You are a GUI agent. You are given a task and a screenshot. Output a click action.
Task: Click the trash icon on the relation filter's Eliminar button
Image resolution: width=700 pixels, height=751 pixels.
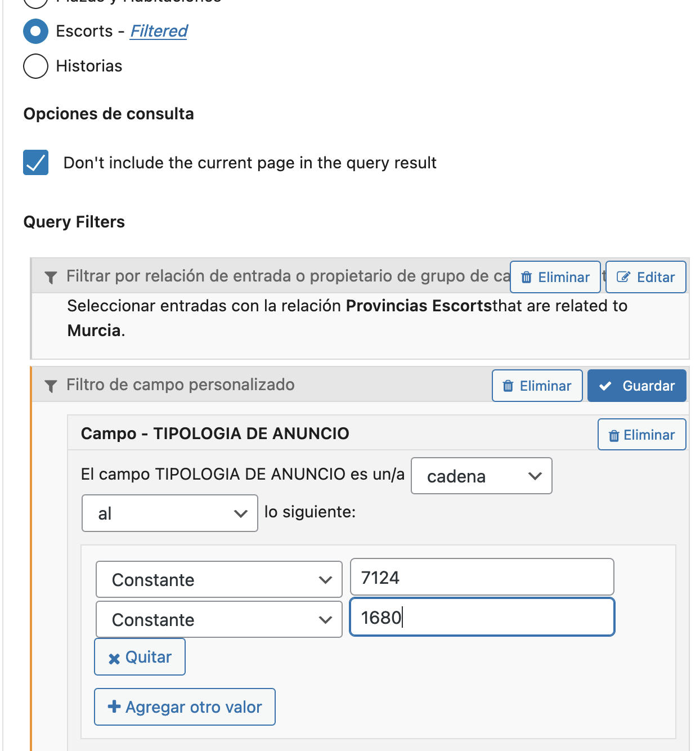[527, 278]
